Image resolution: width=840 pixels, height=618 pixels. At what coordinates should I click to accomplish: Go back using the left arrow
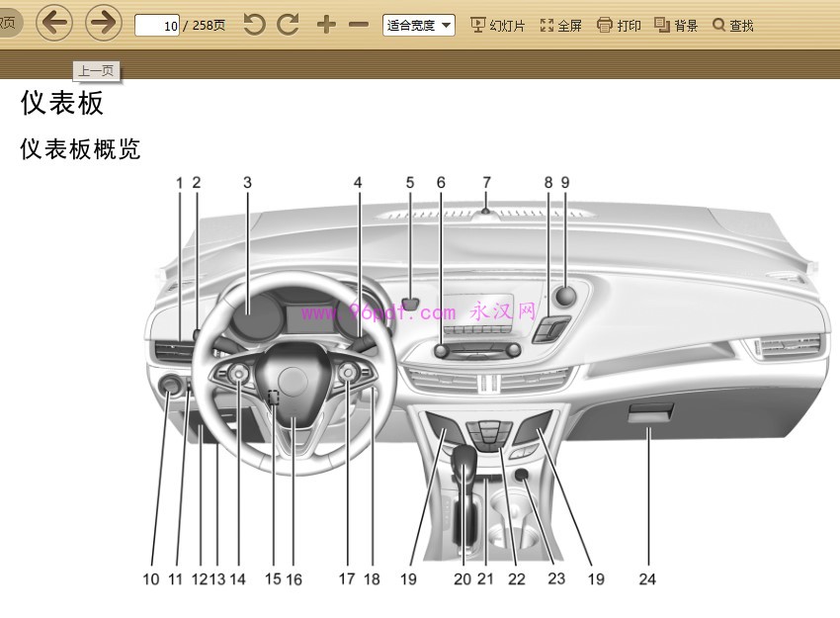[x=55, y=22]
